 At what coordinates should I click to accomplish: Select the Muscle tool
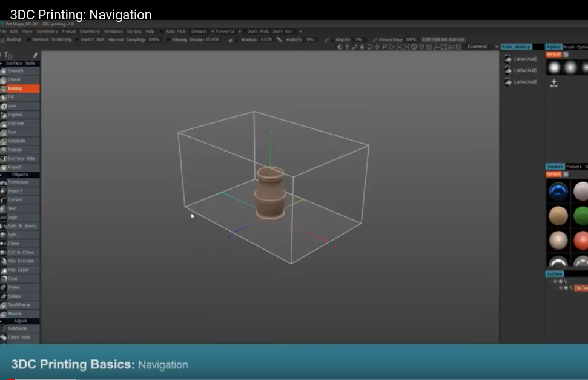[x=20, y=313]
